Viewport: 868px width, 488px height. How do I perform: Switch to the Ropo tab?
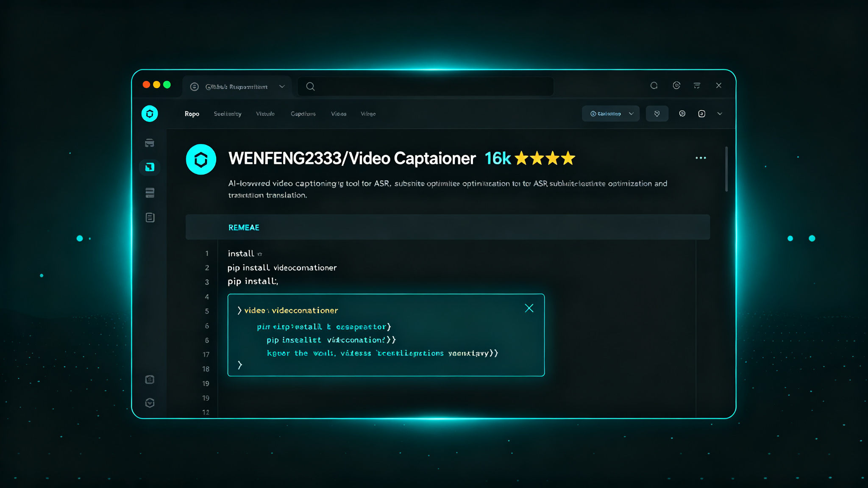[x=192, y=114]
